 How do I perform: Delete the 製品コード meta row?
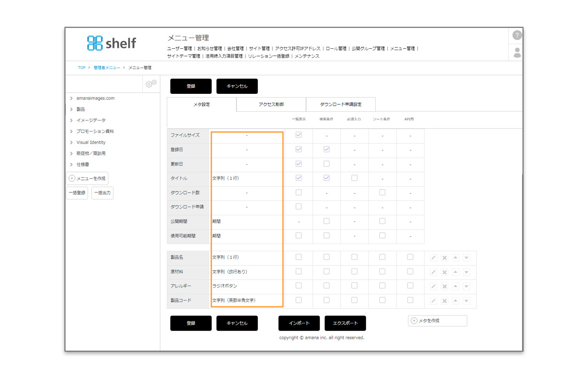444,300
